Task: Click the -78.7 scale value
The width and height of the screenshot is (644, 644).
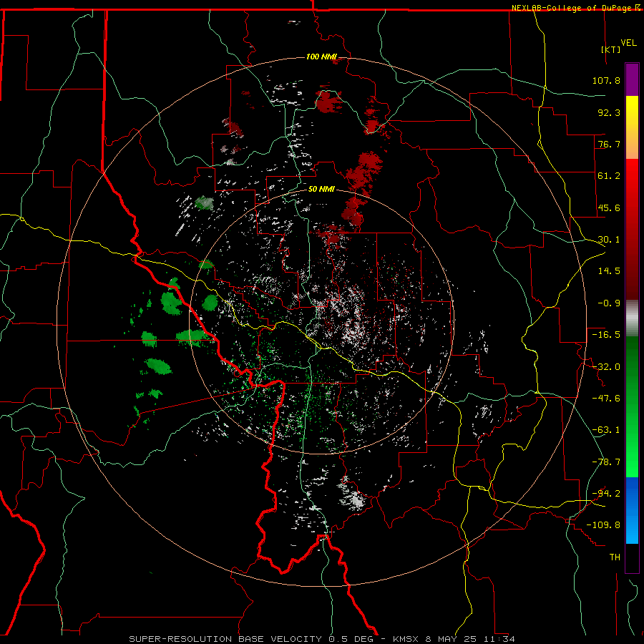Action: point(606,462)
